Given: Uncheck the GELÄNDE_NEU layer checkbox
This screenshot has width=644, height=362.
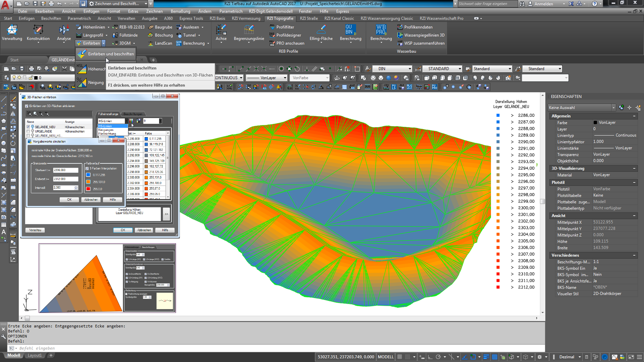Looking at the screenshot, I should 28,127.
